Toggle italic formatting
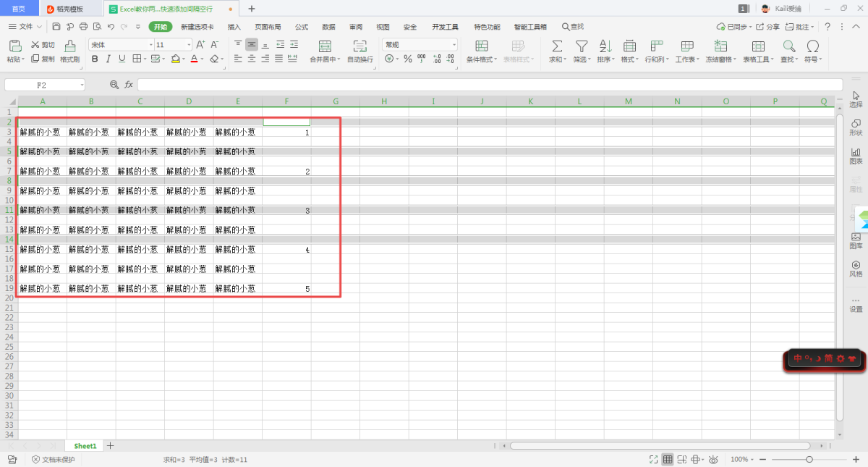This screenshot has height=467, width=868. point(108,59)
